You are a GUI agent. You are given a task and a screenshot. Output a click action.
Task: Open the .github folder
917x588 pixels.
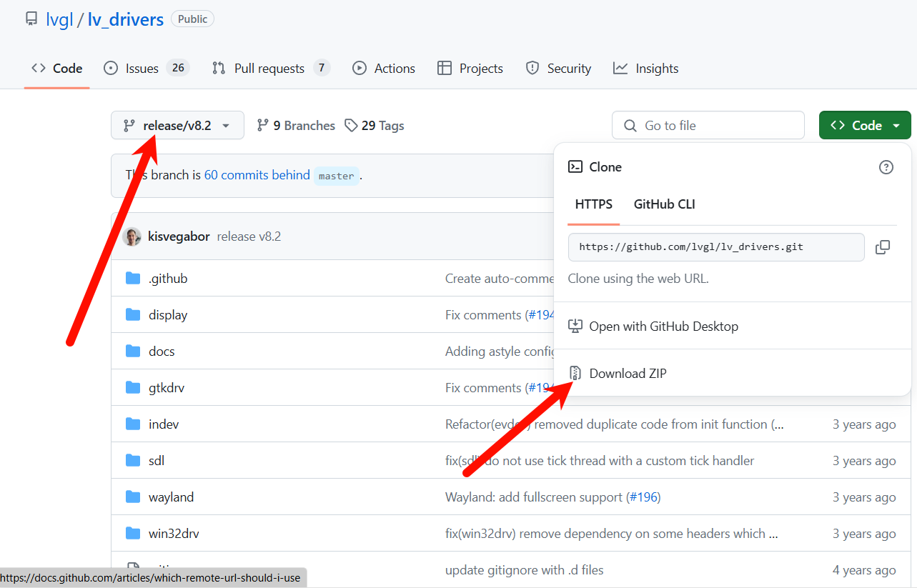coord(168,279)
